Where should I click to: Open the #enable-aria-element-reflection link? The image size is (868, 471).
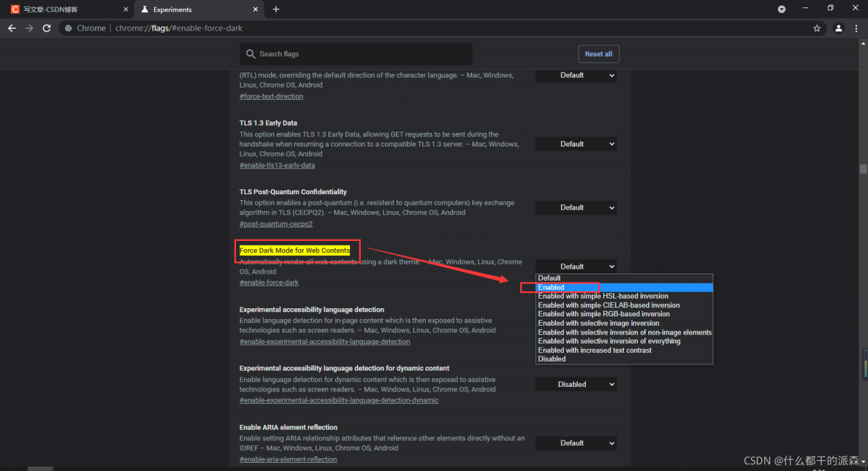288,459
